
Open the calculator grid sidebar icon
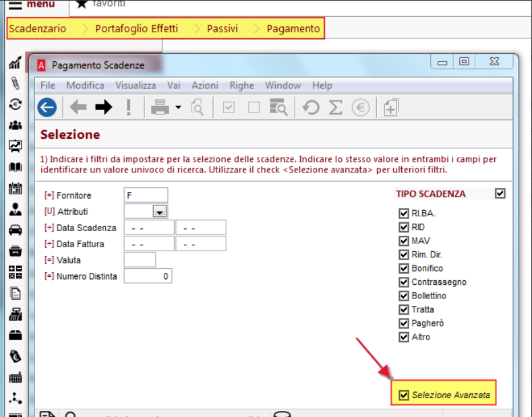pos(16,272)
